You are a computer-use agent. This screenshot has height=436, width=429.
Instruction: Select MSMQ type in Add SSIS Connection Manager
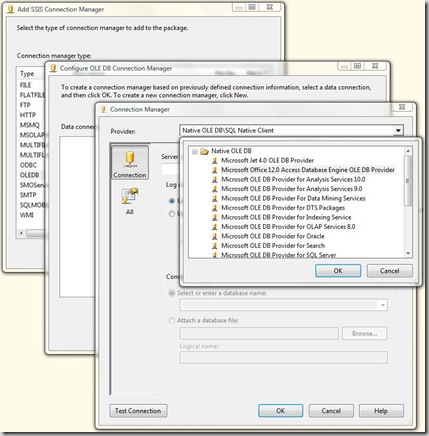30,125
